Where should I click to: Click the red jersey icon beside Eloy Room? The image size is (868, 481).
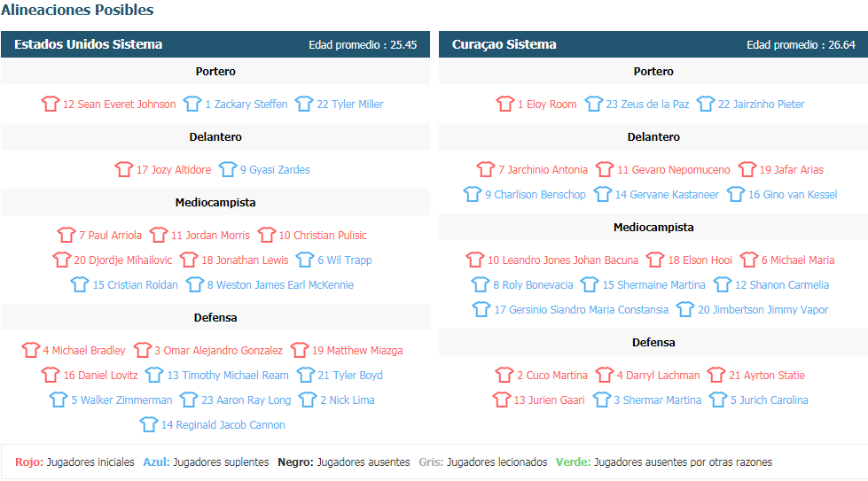505,104
